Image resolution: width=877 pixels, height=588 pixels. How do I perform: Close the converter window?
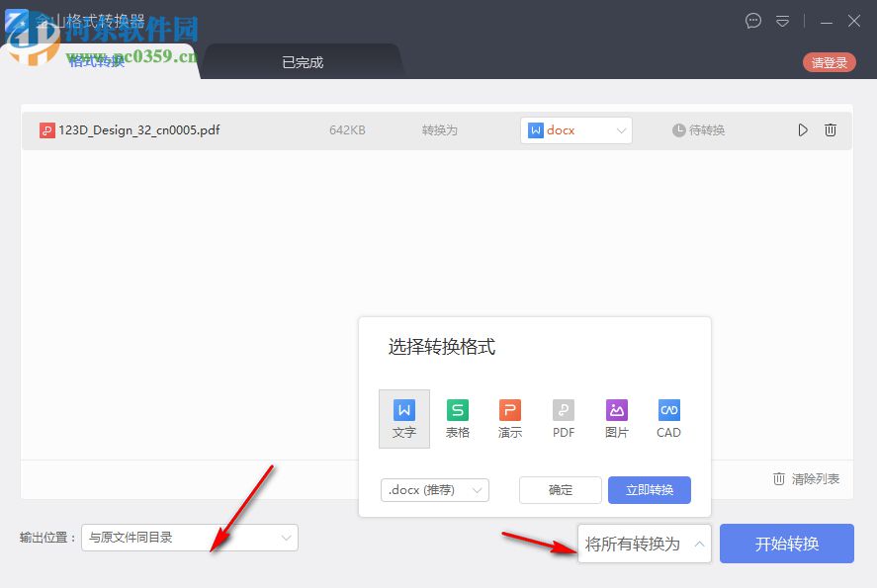(x=853, y=21)
